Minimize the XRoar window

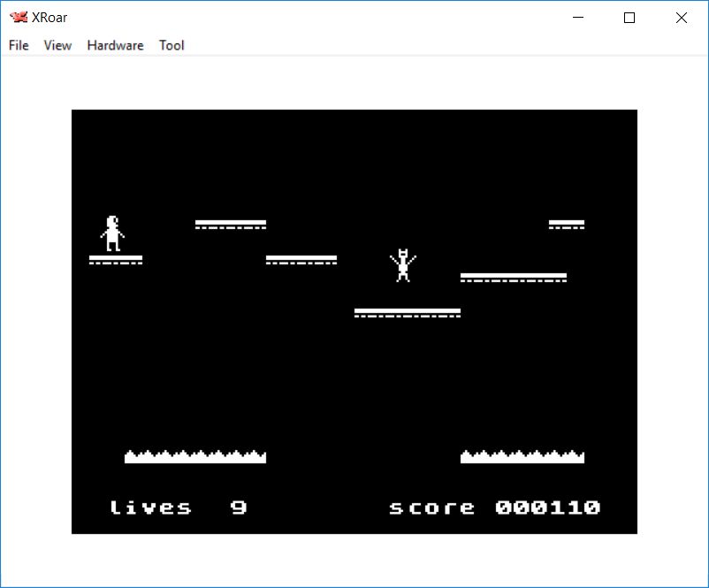tap(578, 18)
